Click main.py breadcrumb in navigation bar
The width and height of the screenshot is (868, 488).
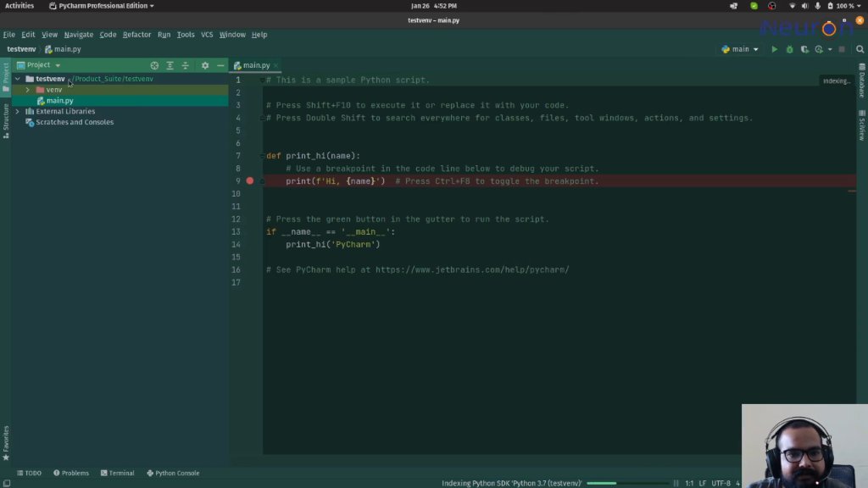63,49
